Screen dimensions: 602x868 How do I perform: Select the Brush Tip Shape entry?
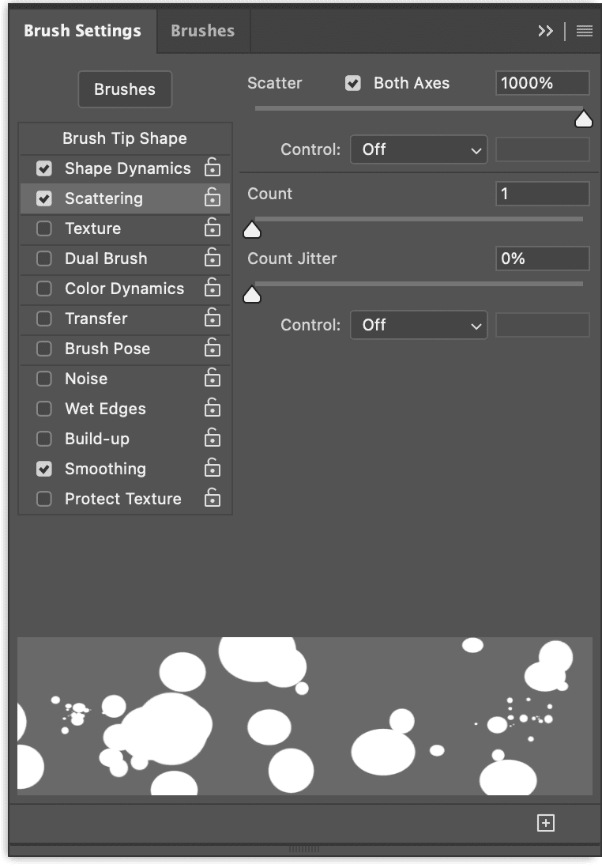[x=125, y=138]
